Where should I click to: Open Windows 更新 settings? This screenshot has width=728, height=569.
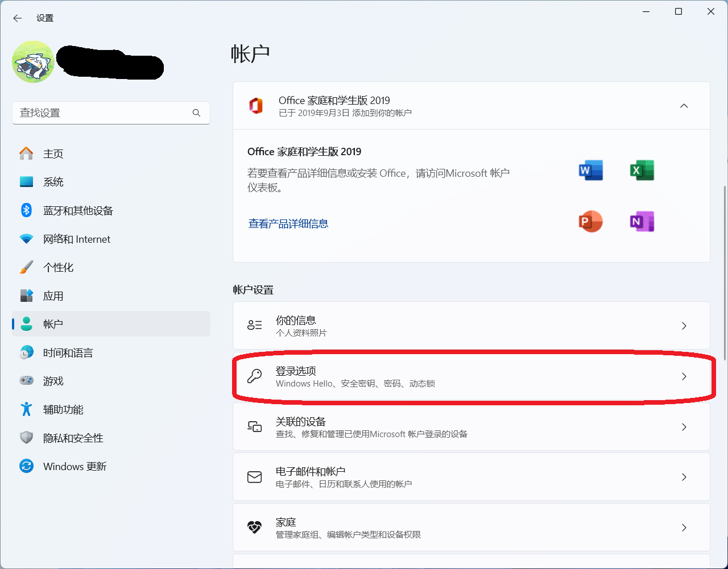tap(111, 466)
